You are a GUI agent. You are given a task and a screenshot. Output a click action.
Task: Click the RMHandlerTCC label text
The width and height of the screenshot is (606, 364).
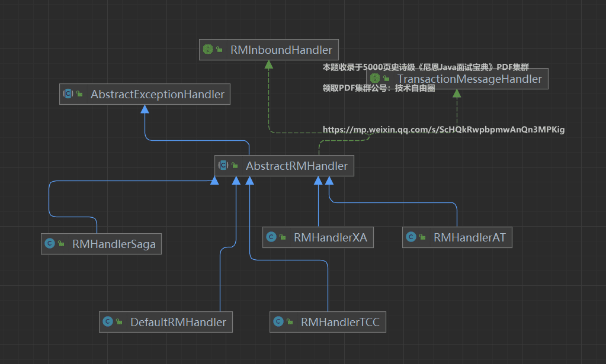[x=340, y=322]
